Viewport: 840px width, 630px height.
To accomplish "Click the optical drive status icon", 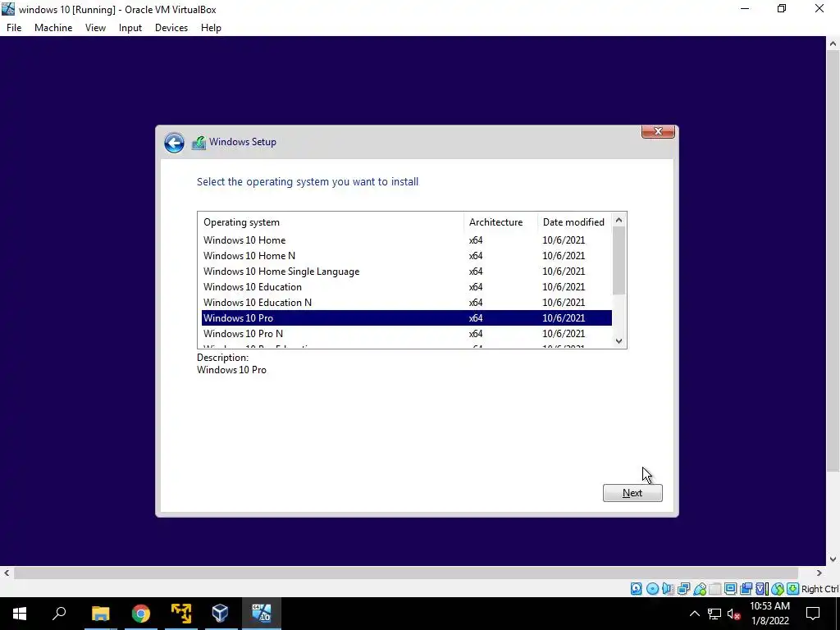I will (x=652, y=589).
